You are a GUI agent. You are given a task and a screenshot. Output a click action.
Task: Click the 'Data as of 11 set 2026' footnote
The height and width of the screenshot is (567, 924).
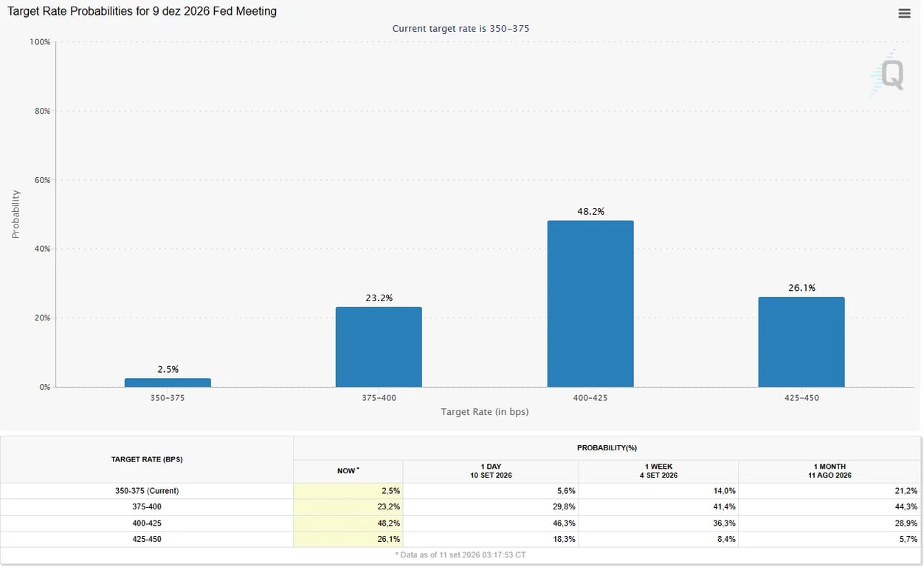[461, 555]
